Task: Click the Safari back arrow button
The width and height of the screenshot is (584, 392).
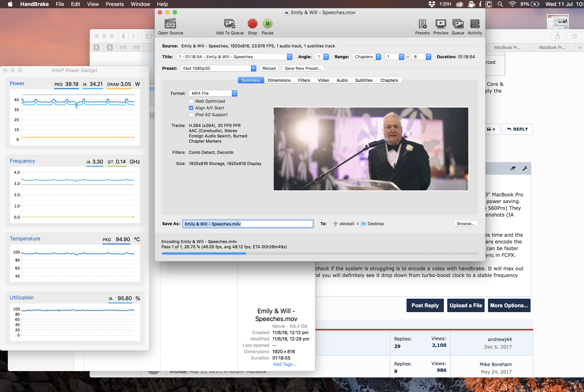Action: 123,36
